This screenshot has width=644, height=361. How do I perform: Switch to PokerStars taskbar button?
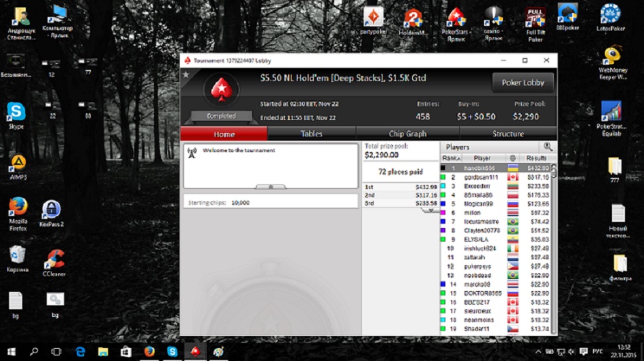coord(195,351)
